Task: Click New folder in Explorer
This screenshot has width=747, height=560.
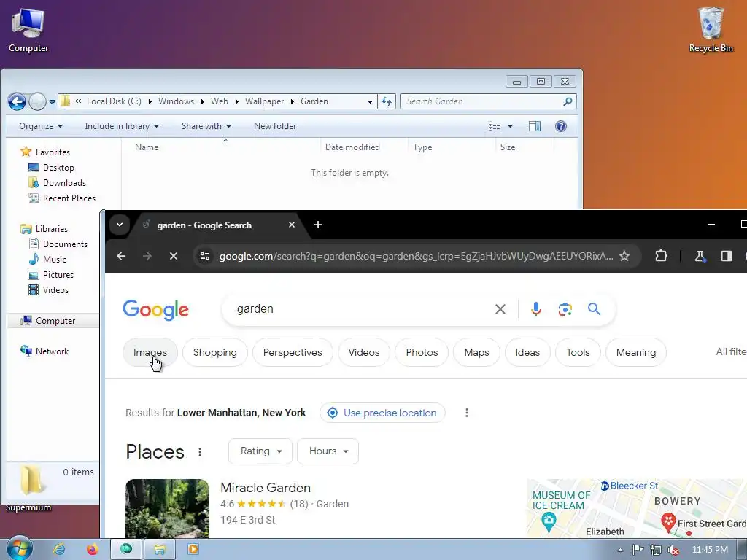Action: click(275, 126)
